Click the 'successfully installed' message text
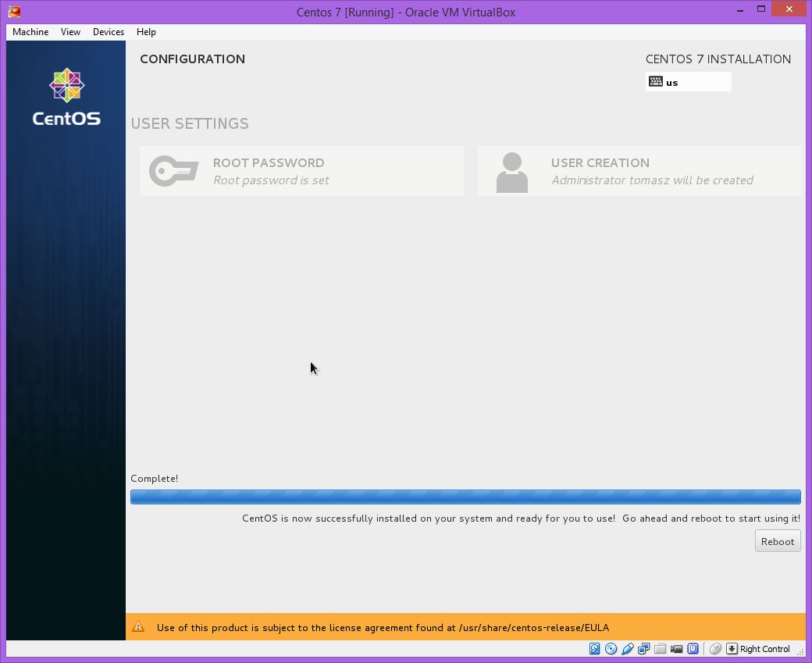Viewport: 812px width, 663px height. click(x=521, y=519)
